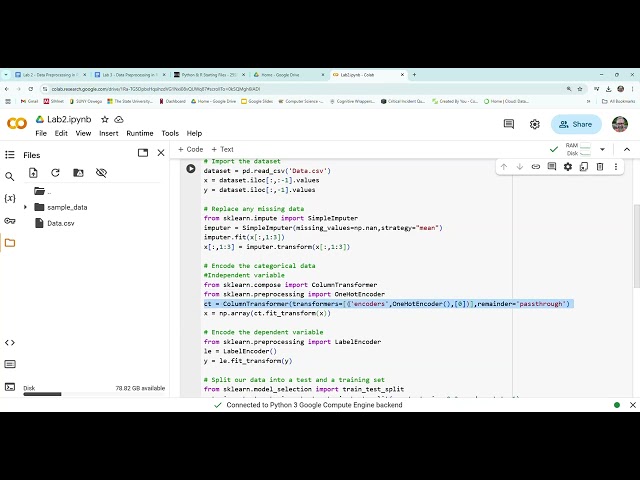Add a new Text cell
Viewport: 640px width, 480px height.
click(222, 149)
